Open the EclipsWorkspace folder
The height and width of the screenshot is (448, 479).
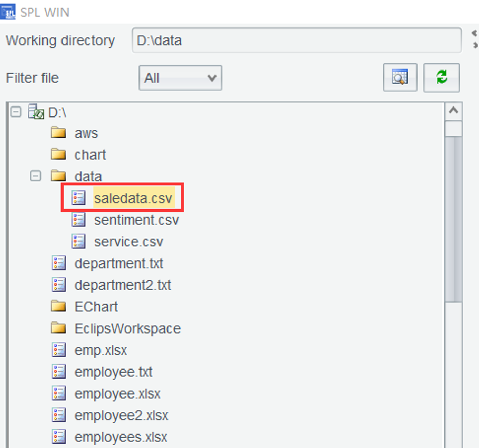coord(127,328)
